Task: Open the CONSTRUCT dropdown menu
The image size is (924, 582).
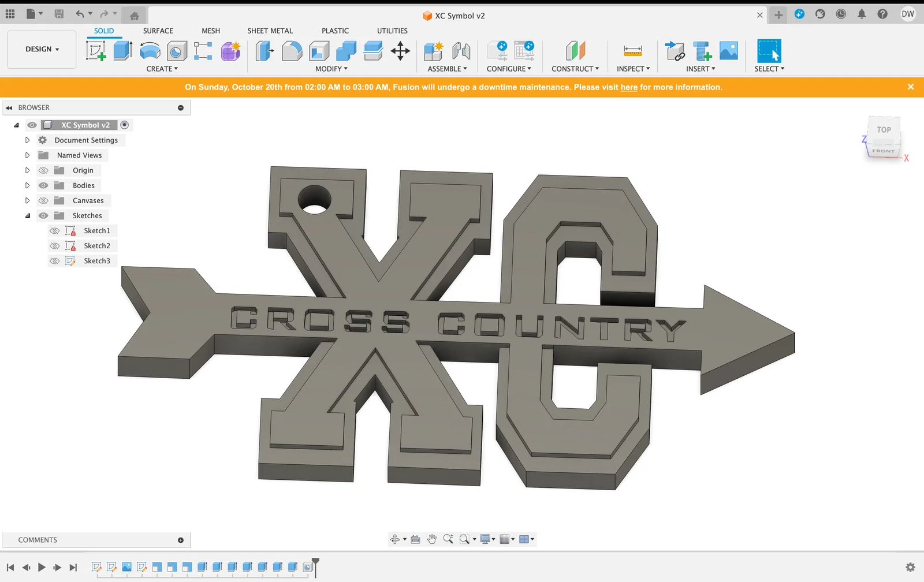Action: point(575,69)
